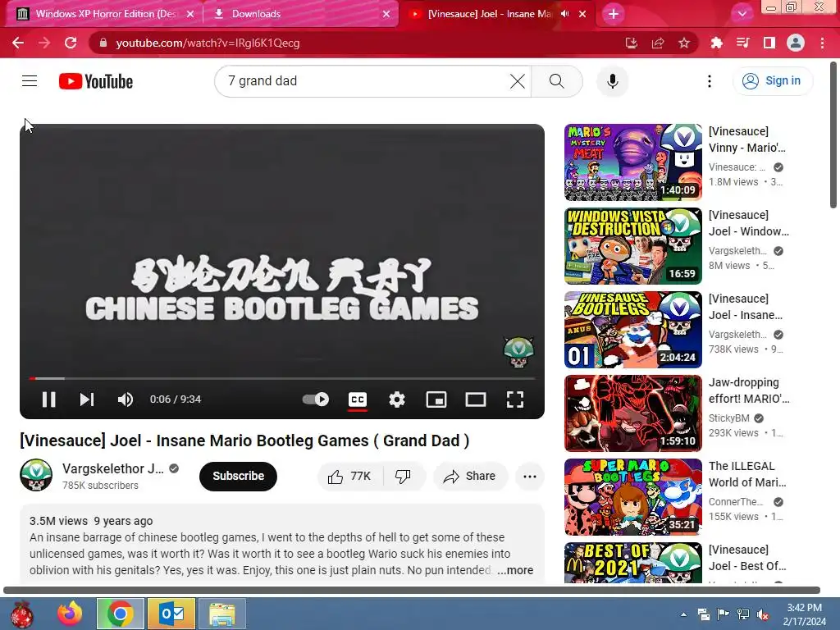Like the video with 77K

pos(349,477)
